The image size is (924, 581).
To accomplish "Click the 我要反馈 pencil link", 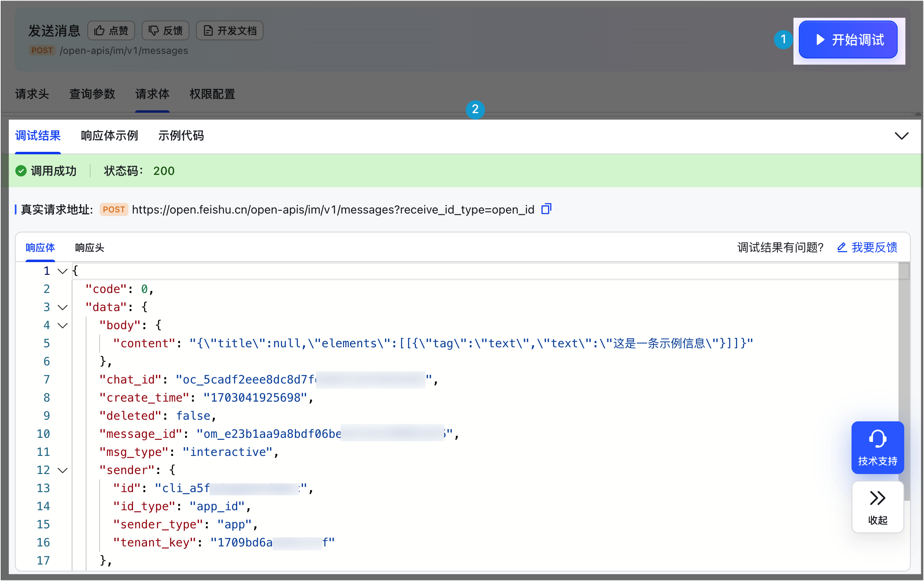I will click(867, 247).
